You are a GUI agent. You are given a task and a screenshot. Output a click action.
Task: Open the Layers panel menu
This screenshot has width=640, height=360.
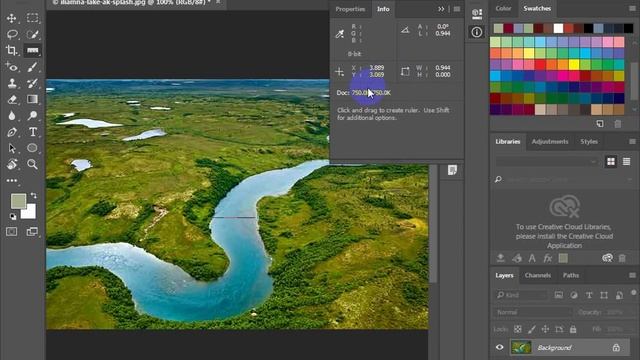(x=632, y=276)
